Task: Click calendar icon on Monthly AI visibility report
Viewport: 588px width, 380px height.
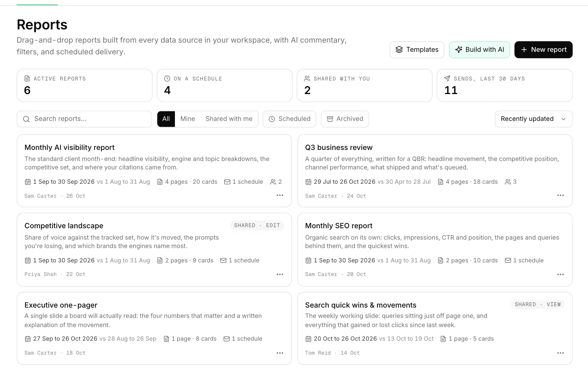Action: tap(28, 182)
